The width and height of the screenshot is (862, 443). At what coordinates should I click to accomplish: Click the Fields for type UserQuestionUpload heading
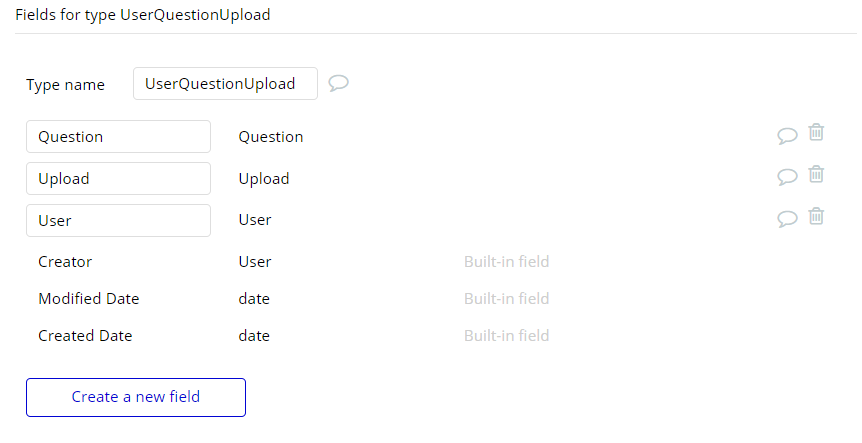pos(143,16)
